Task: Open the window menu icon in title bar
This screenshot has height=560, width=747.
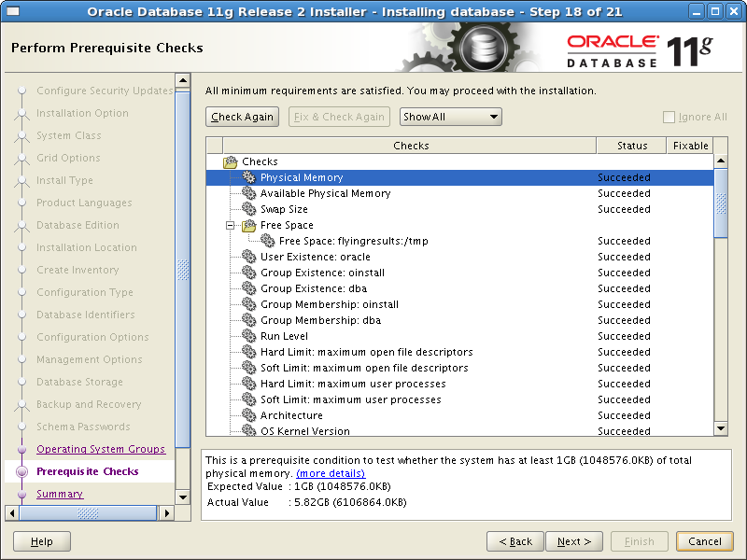Action: (x=13, y=11)
